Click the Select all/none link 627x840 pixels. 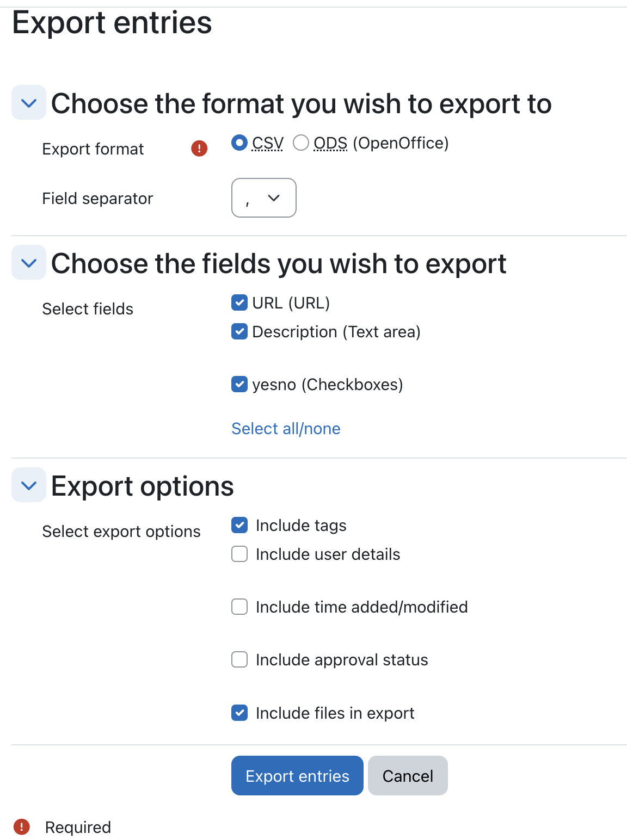click(x=286, y=429)
